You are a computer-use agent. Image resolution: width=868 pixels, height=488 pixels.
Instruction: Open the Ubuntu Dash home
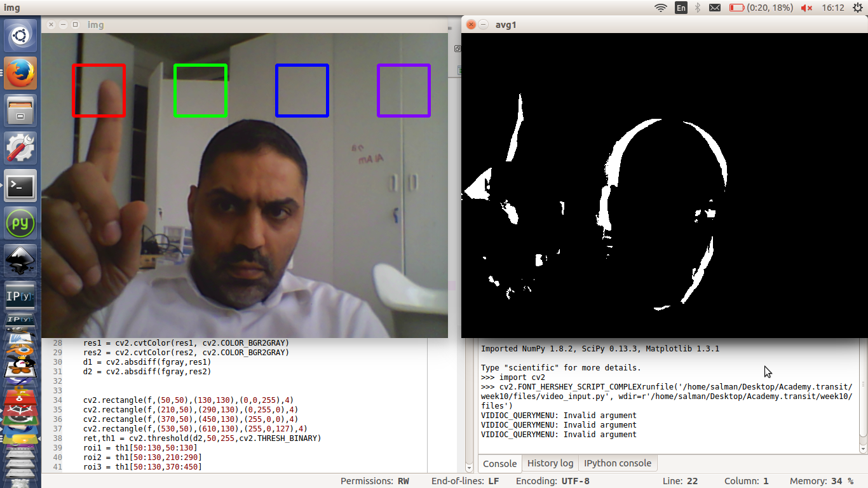(20, 36)
